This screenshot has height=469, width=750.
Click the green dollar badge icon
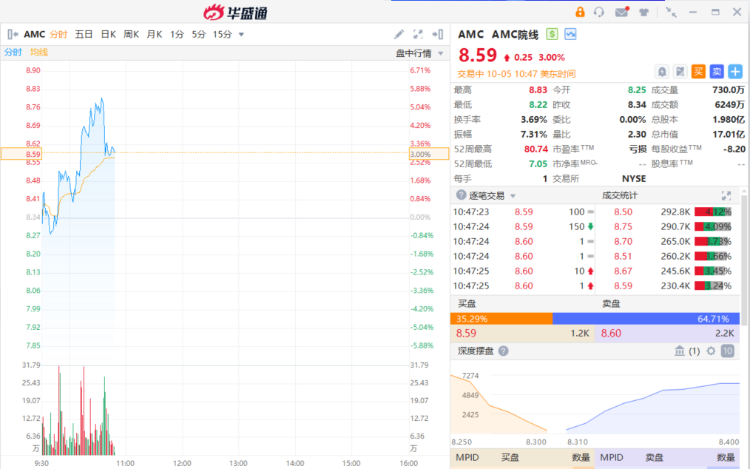[x=552, y=34]
